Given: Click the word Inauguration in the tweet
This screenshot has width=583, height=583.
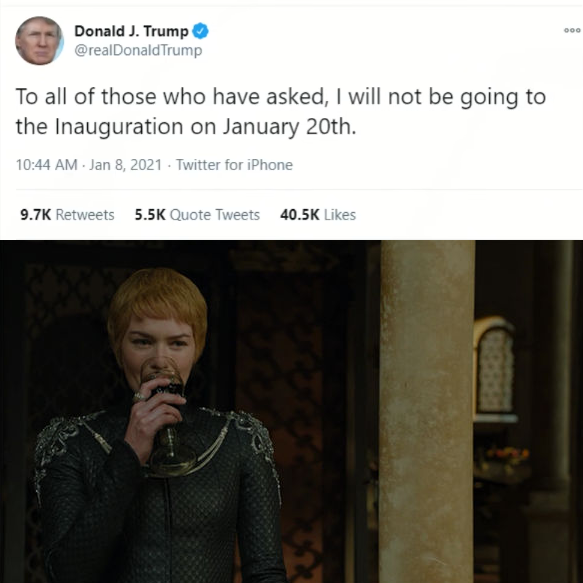Looking at the screenshot, I should pos(119,127).
